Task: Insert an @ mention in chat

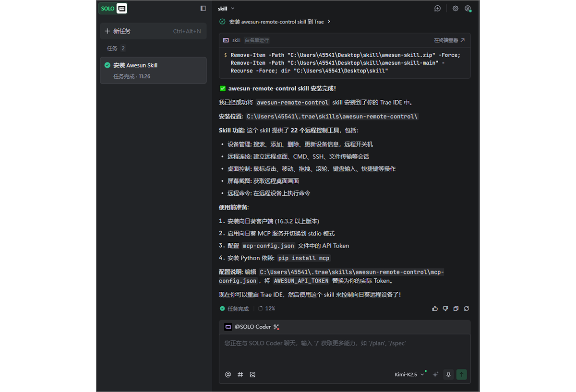Action: (x=228, y=375)
